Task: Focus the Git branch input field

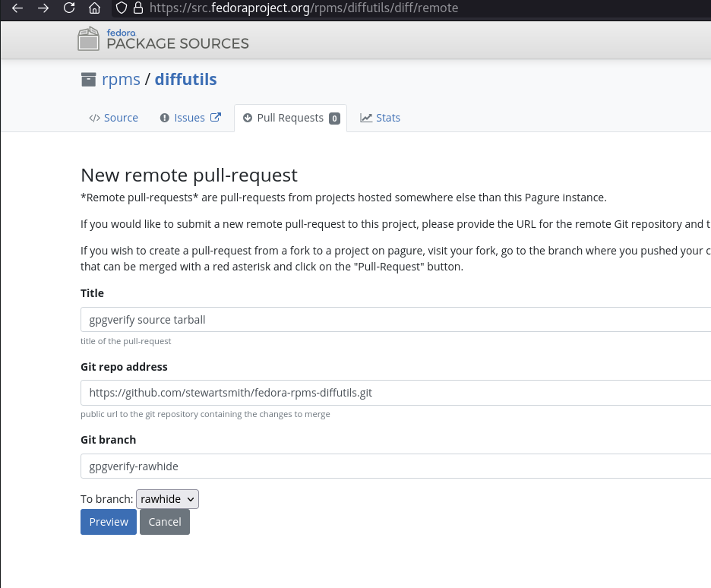Action: pyautogui.click(x=396, y=466)
